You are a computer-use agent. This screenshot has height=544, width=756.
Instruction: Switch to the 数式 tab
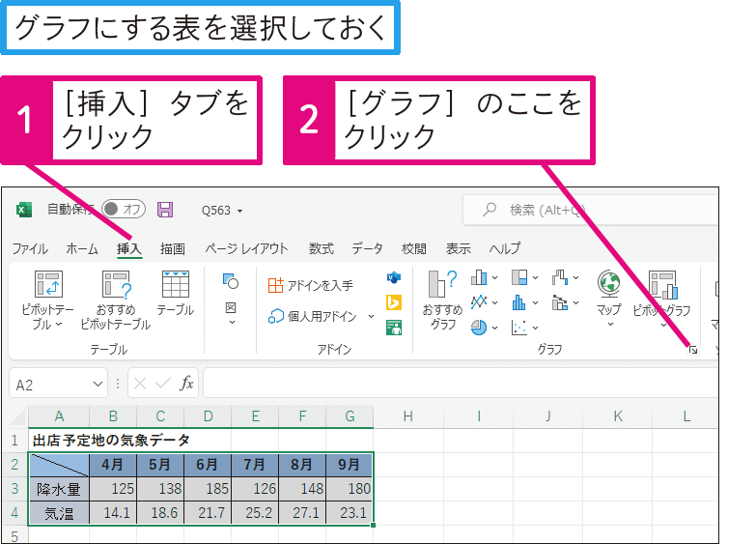[322, 248]
